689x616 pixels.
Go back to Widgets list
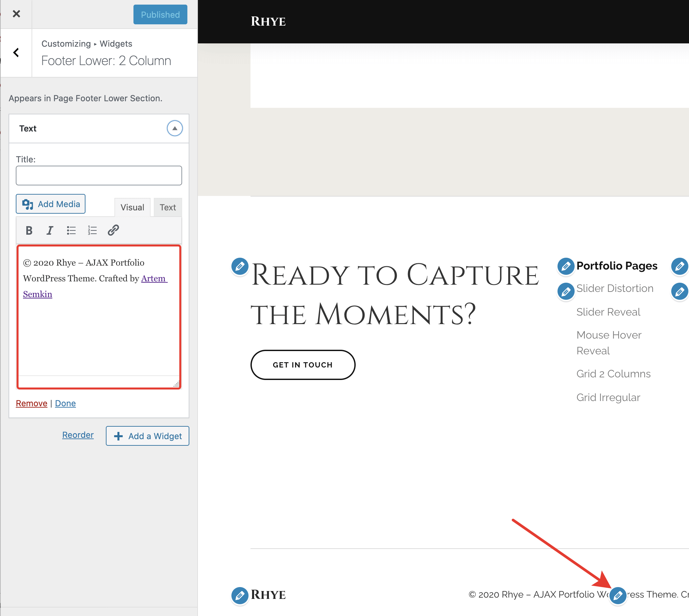pyautogui.click(x=16, y=53)
